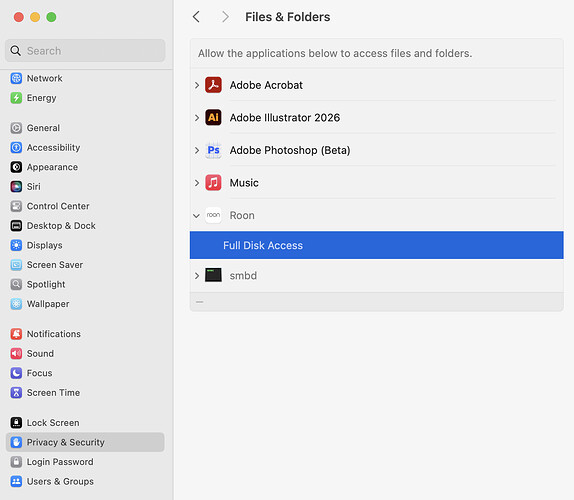This screenshot has height=500, width=574.
Task: Click the Adobe Illustrator Ai icon
Action: pyautogui.click(x=213, y=117)
